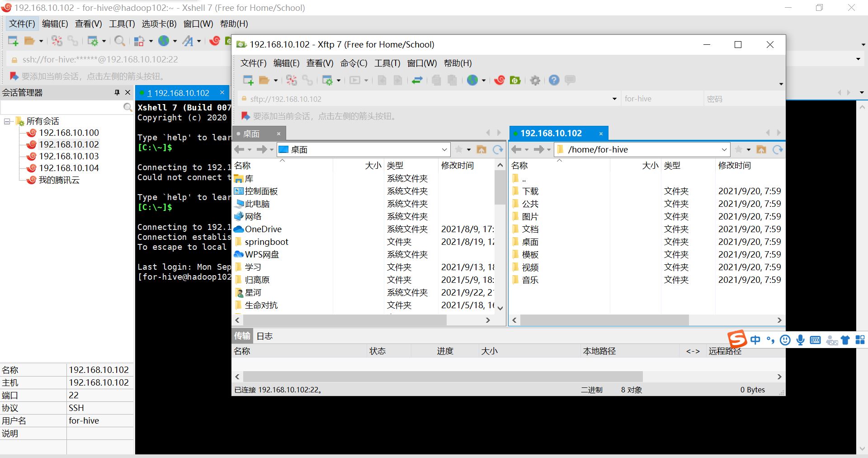
Task: Open dropdown next to Xshell font icon
Action: click(199, 41)
